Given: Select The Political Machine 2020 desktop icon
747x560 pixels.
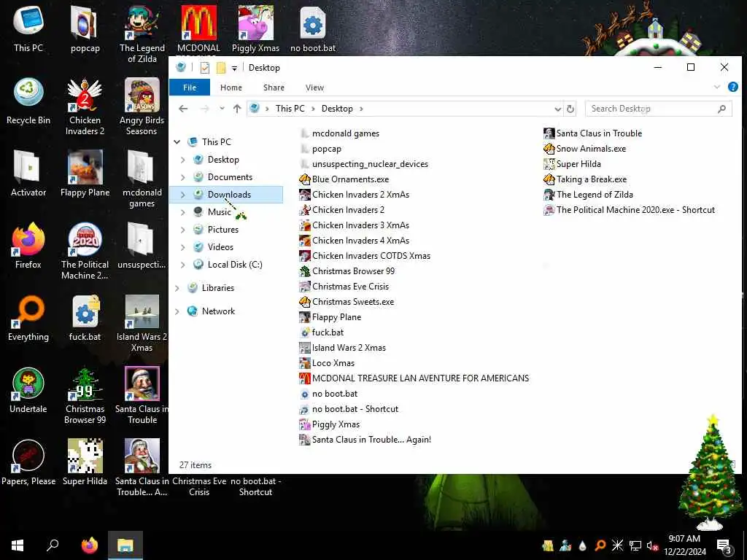Looking at the screenshot, I should [x=85, y=251].
